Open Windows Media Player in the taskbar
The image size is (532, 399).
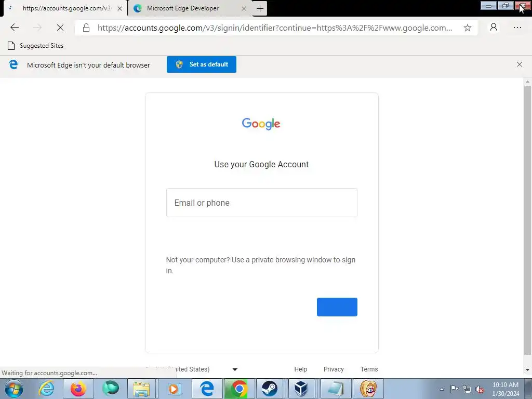coord(174,389)
